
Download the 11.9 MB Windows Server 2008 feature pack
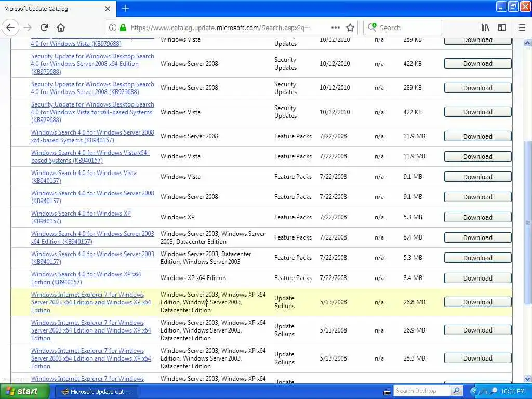pyautogui.click(x=478, y=136)
